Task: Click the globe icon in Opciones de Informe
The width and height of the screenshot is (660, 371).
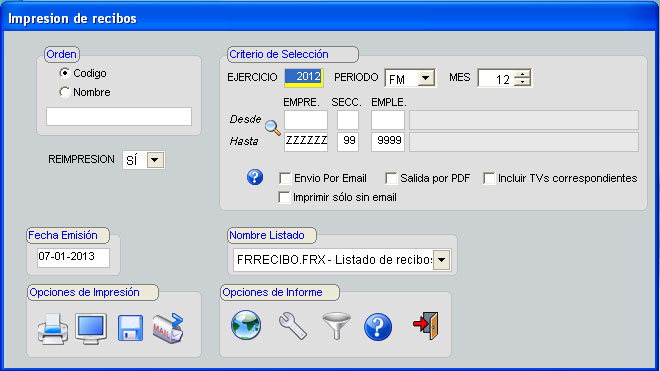Action: [x=246, y=325]
